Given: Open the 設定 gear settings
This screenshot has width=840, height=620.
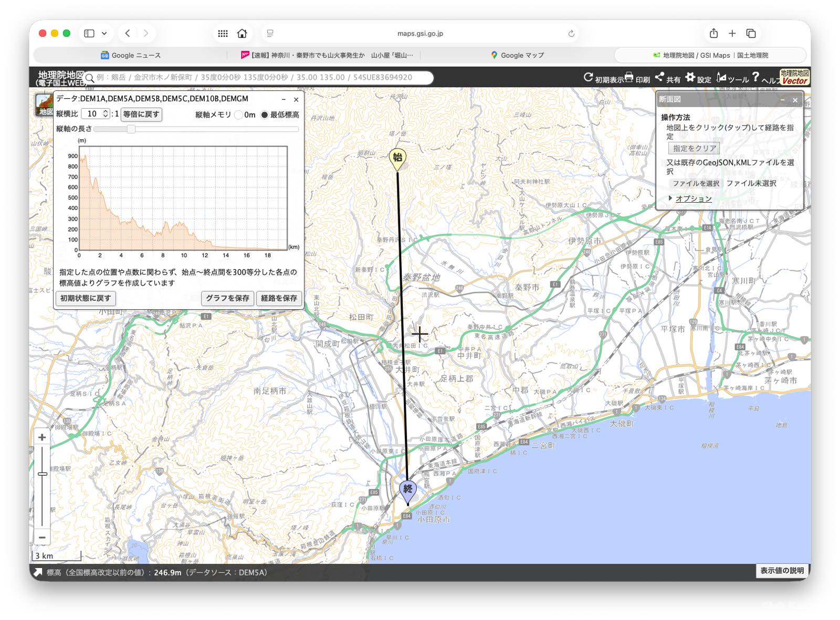Looking at the screenshot, I should [690, 77].
